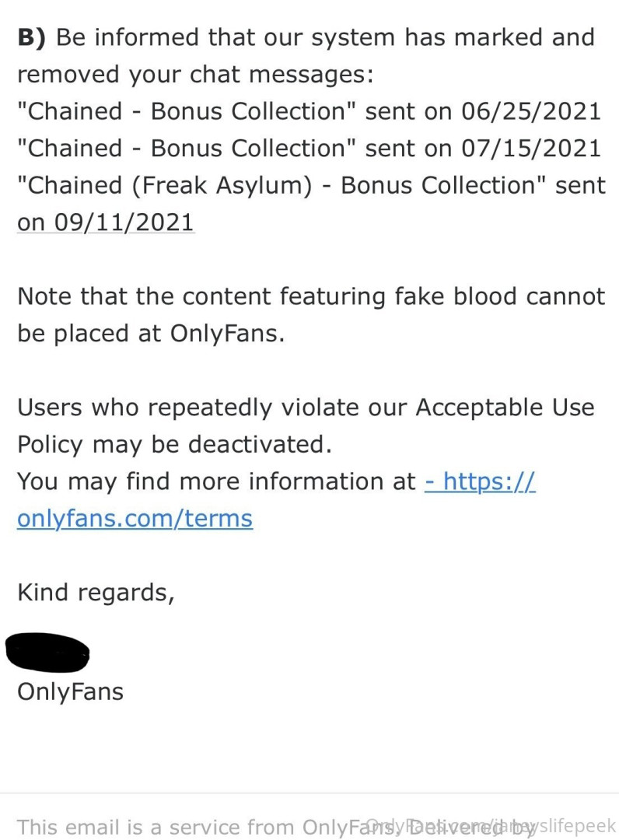The image size is (619, 840).
Task: Click the 06/25/2021 sent date
Action: (531, 111)
